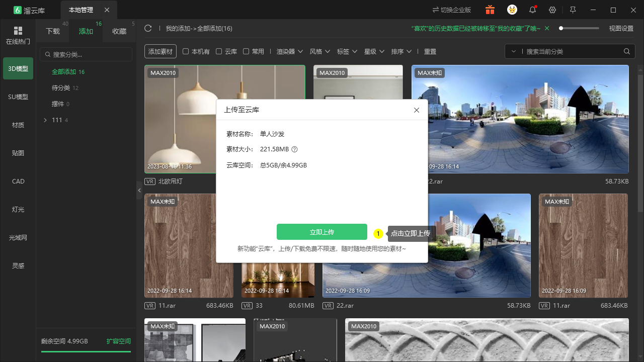Click the green 立即上传 button
The width and height of the screenshot is (644, 362).
pos(322,232)
